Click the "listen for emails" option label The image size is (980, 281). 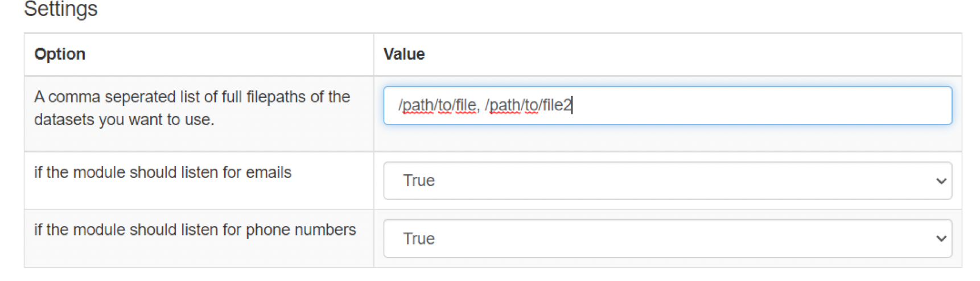[x=163, y=172]
